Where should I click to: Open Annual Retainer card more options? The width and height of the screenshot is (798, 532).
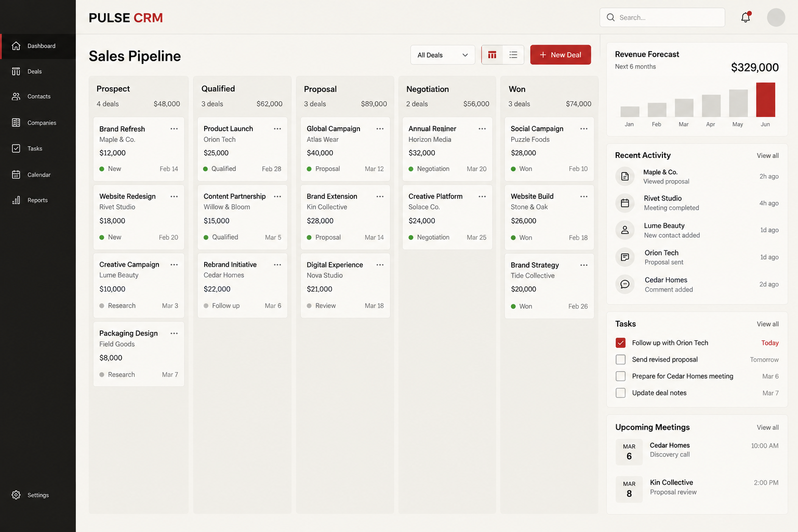point(482,129)
